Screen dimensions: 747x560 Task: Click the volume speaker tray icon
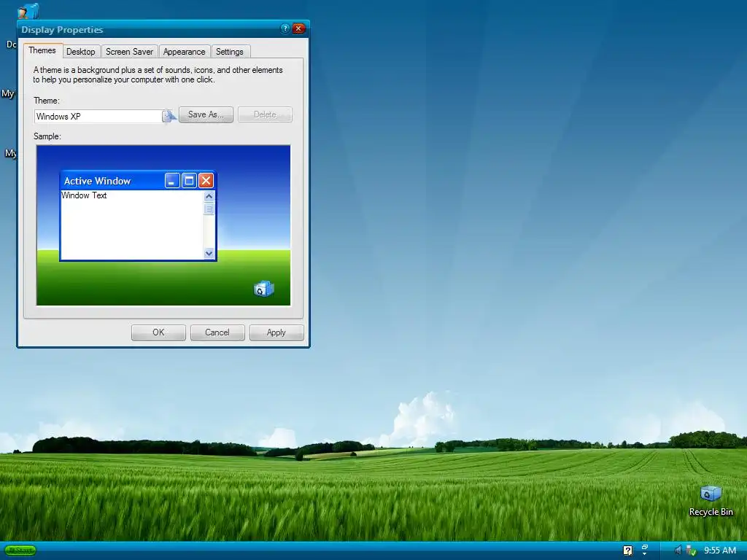pyautogui.click(x=678, y=551)
